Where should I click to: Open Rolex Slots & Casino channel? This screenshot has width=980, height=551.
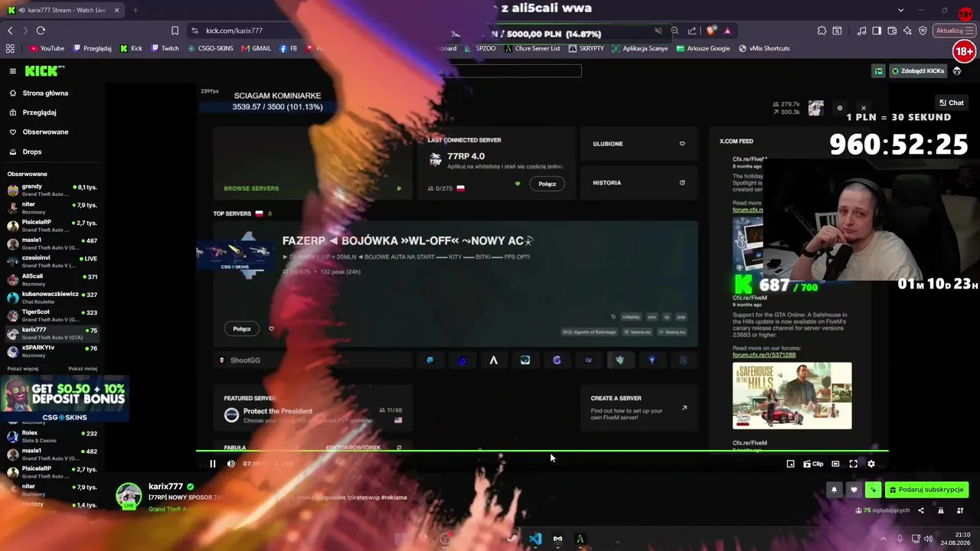tap(52, 436)
